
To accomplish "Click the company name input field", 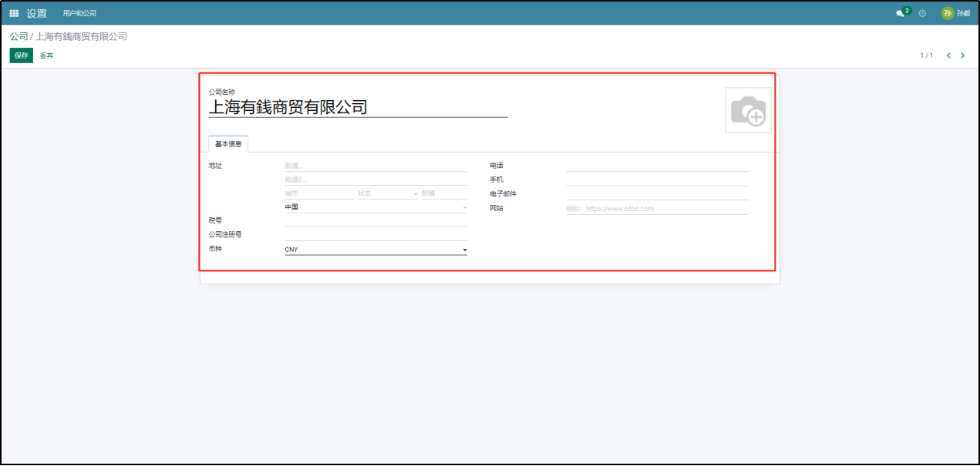I will coord(358,107).
